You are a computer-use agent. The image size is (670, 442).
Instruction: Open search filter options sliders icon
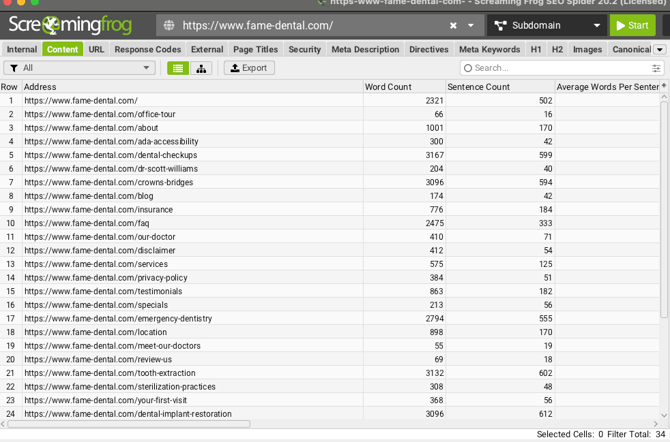click(656, 68)
